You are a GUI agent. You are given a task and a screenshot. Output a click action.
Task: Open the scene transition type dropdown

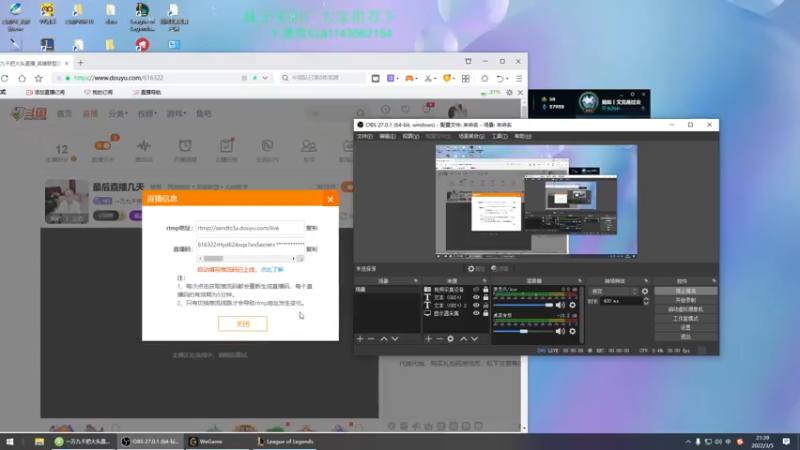pos(614,291)
